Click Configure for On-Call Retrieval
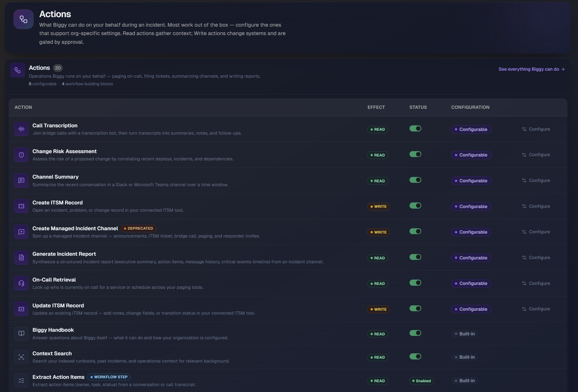Screen dimensions: 578x392 [x=536, y=283]
